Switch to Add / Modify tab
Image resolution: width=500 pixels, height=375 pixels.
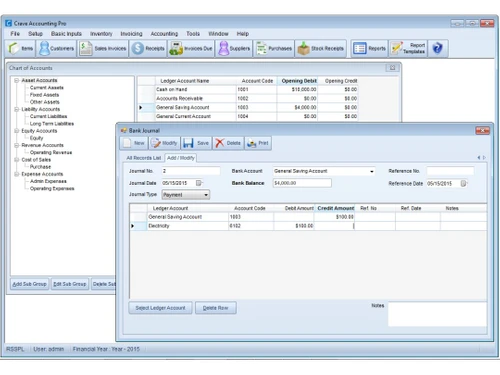point(181,158)
